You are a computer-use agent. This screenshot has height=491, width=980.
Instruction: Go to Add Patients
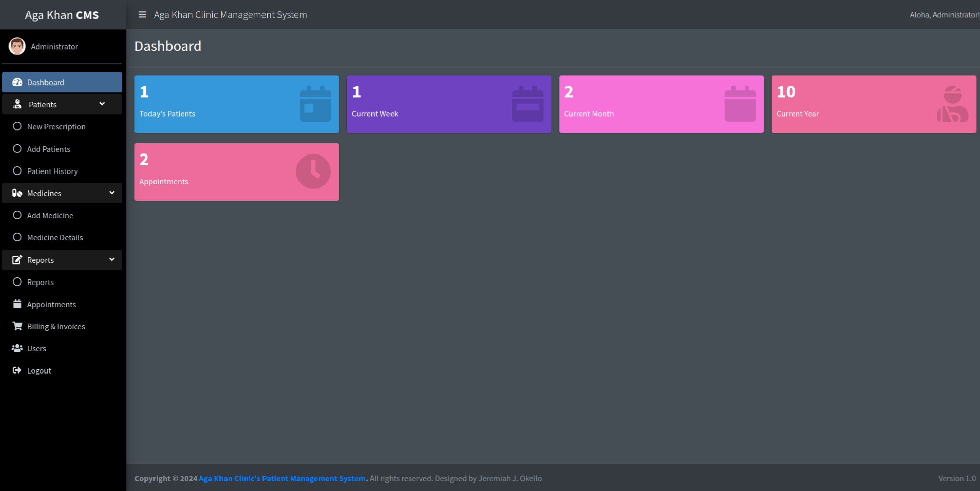tap(62, 149)
